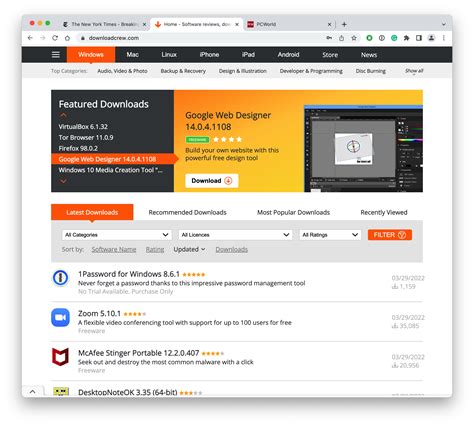Click Google Web Designer screenshot thumbnail
The height and width of the screenshot is (426, 474).
363,148
